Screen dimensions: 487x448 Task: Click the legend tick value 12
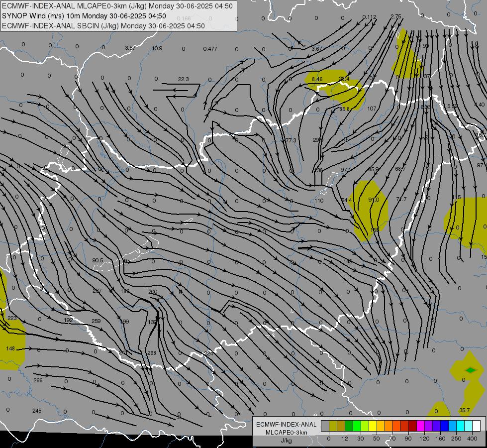[344, 439]
